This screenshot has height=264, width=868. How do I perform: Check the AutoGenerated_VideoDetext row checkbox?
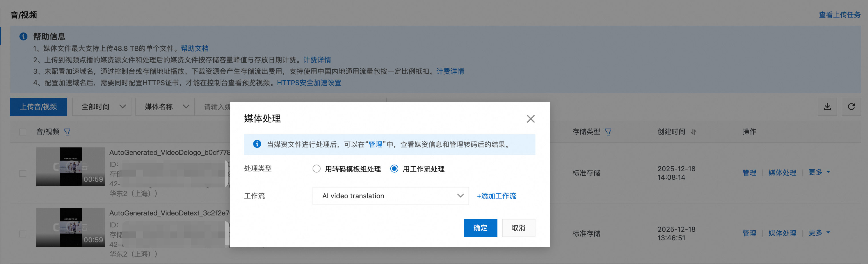23,234
